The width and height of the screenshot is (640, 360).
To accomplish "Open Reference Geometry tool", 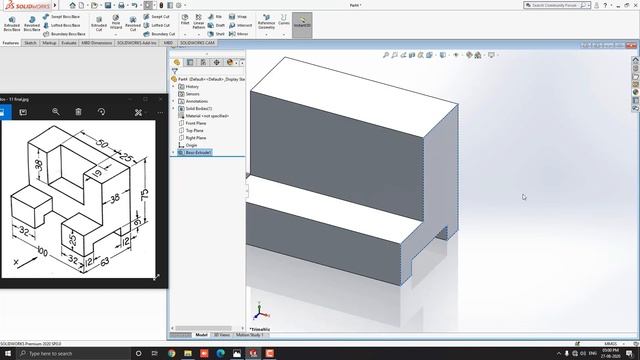I will point(266,21).
